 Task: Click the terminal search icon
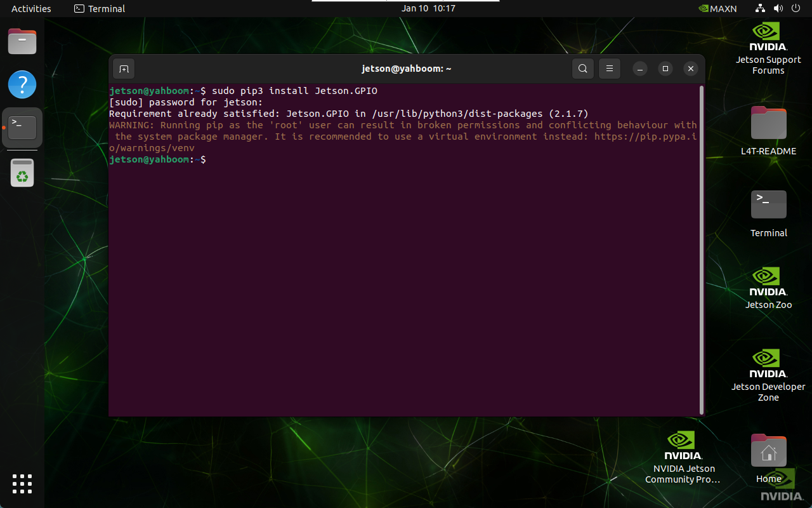tap(582, 69)
